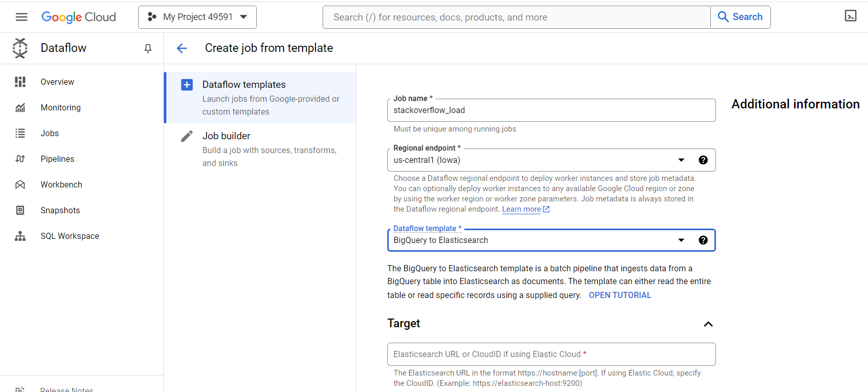
Task: Click the Target section heading text
Action: (x=404, y=324)
